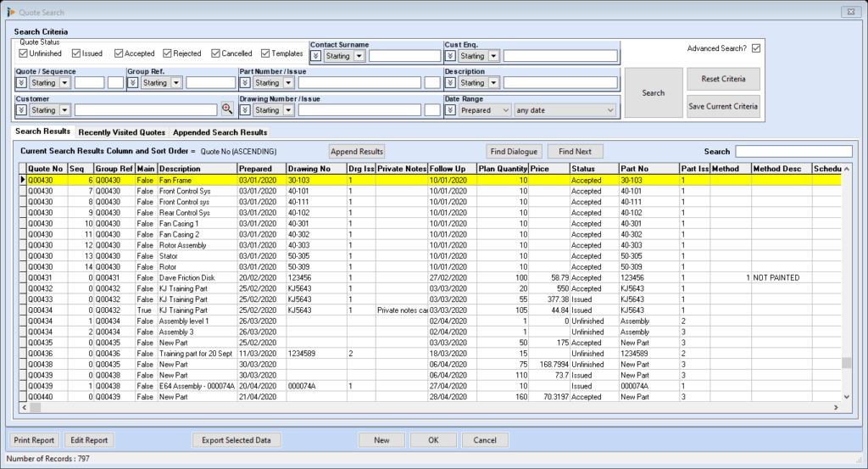868x469 pixels.
Task: Open the Appended Search Results tab
Action: coord(220,132)
